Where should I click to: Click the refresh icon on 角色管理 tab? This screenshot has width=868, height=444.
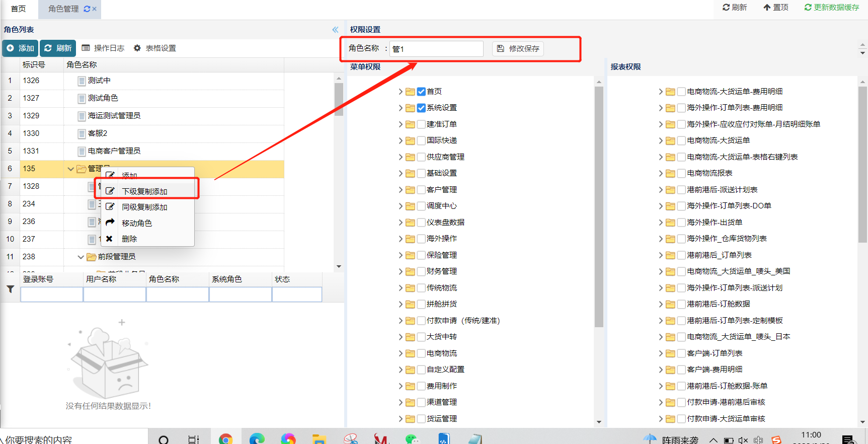(x=87, y=9)
